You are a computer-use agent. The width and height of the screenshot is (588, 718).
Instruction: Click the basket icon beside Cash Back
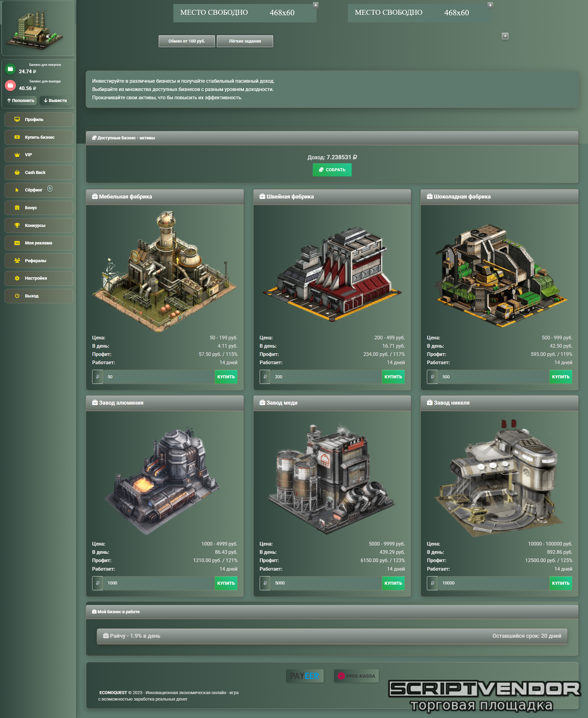coord(17,172)
